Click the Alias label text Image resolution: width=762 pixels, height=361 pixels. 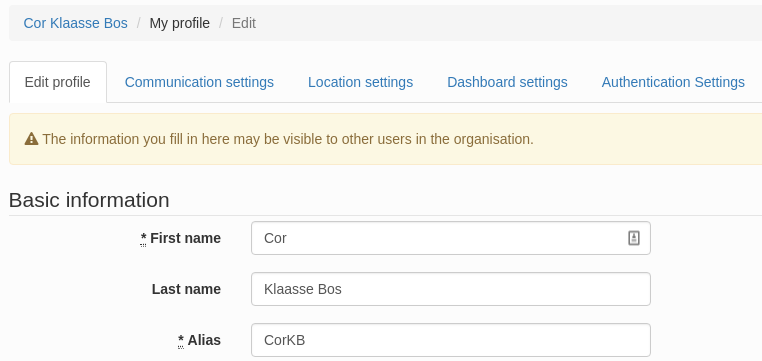coord(204,340)
